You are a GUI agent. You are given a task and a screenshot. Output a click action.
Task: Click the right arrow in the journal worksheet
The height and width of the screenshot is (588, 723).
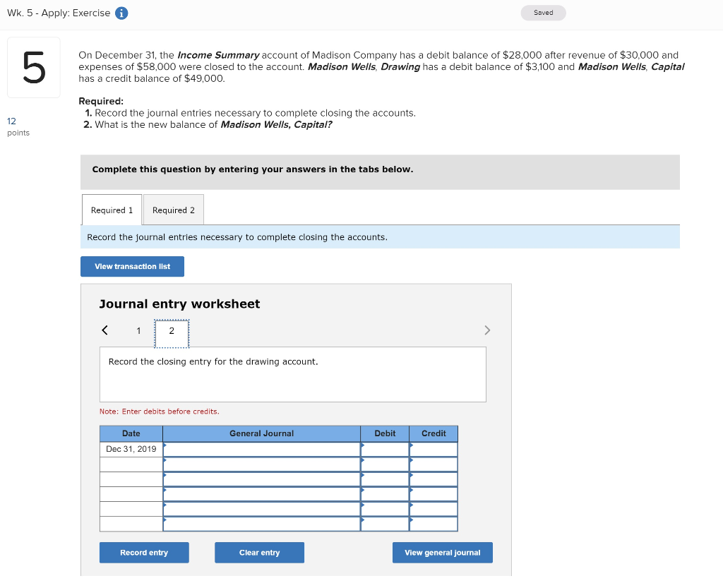(x=486, y=330)
